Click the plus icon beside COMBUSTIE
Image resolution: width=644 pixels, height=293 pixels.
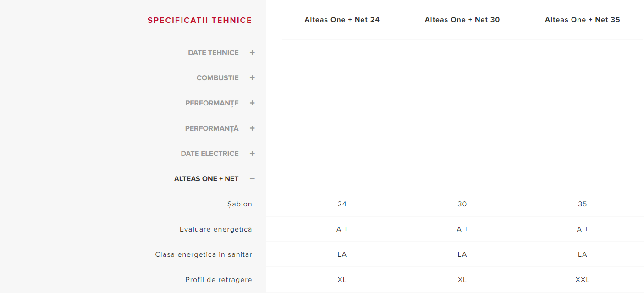point(252,78)
